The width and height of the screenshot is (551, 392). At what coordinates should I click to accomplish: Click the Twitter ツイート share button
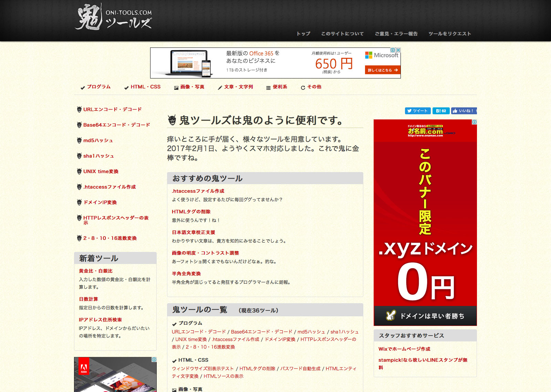[x=417, y=111]
